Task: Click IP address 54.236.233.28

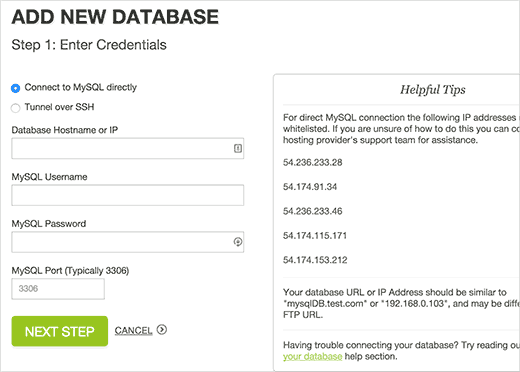Action: click(312, 162)
